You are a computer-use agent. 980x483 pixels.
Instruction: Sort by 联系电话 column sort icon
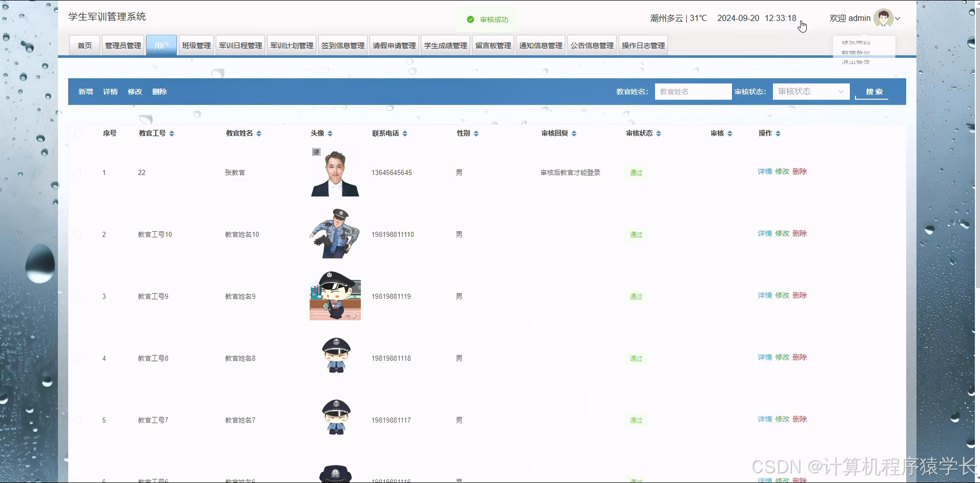[405, 133]
